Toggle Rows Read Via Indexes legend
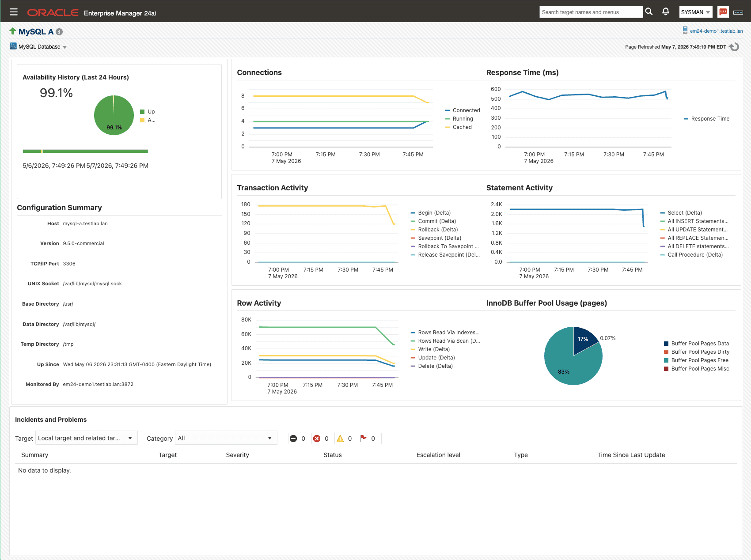This screenshot has width=751, height=560. pos(445,333)
